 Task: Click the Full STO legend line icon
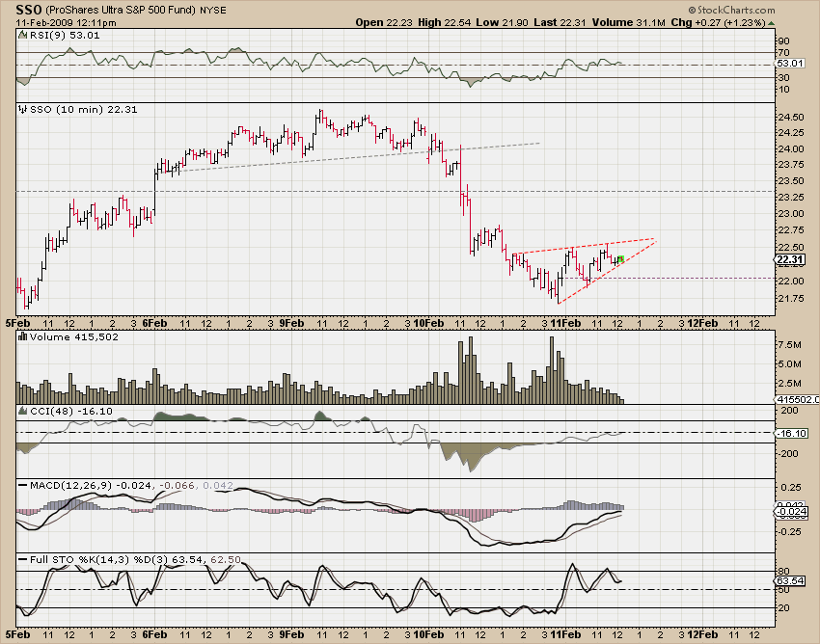(22, 560)
